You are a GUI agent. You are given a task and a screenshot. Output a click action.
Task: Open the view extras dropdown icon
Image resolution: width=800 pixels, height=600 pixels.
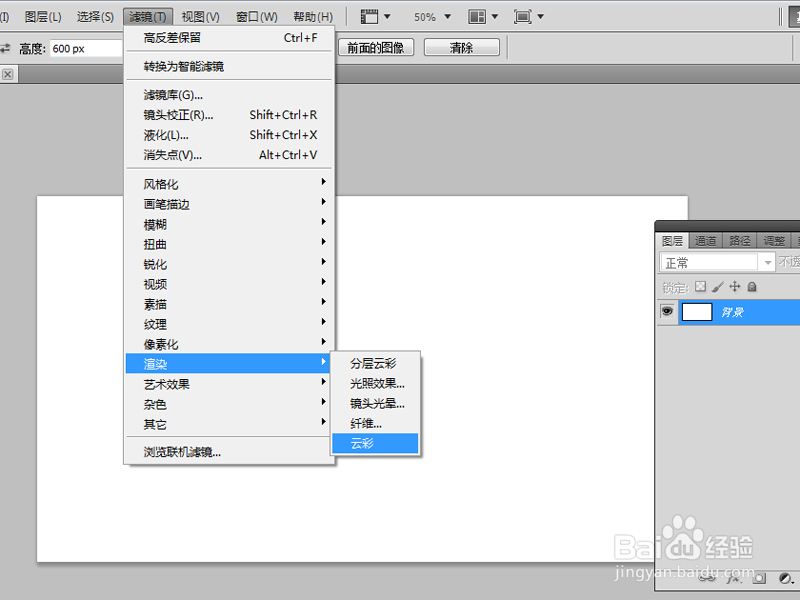[x=376, y=17]
